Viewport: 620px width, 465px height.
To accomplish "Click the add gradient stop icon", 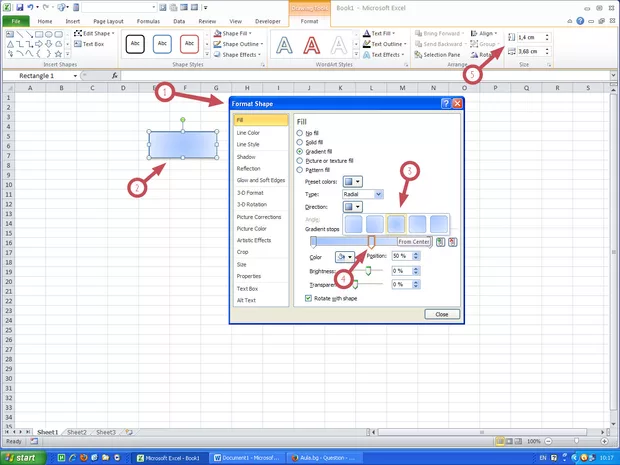I will pyautogui.click(x=441, y=242).
